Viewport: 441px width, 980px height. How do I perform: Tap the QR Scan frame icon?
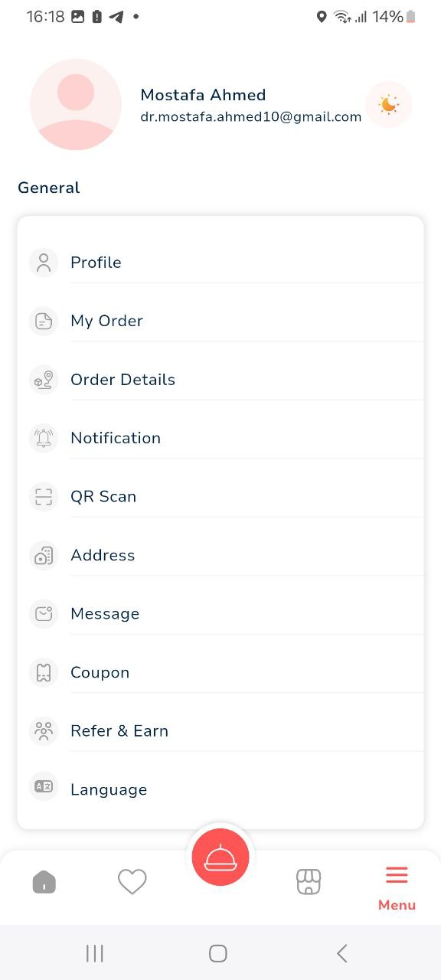click(x=44, y=497)
